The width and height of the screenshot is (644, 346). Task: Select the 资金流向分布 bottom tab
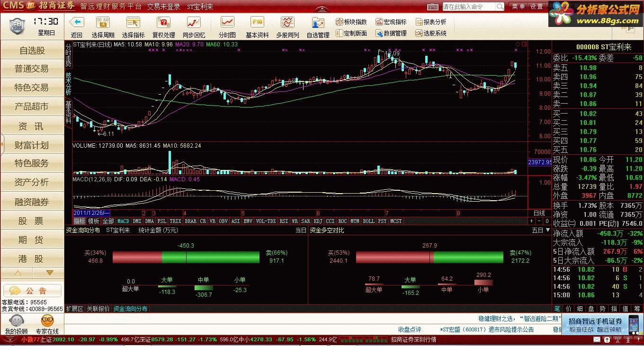[130, 309]
